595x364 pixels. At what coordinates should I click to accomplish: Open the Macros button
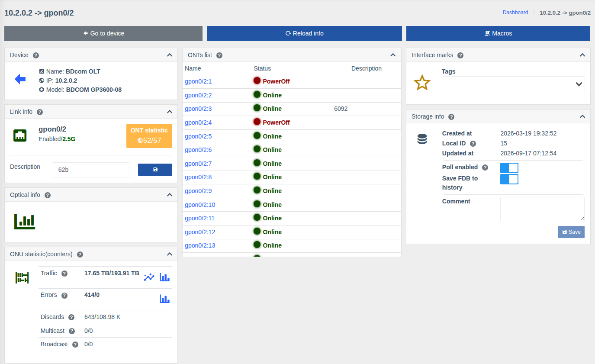(498, 33)
